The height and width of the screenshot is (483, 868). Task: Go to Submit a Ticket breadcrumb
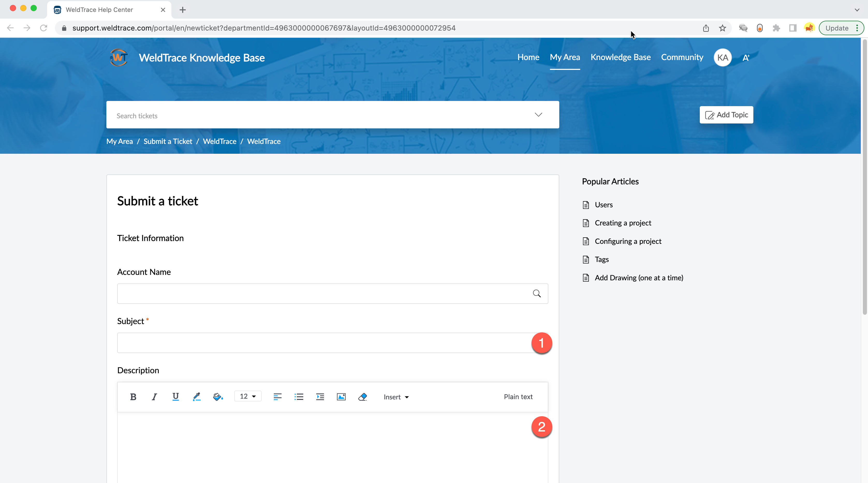[x=168, y=141]
